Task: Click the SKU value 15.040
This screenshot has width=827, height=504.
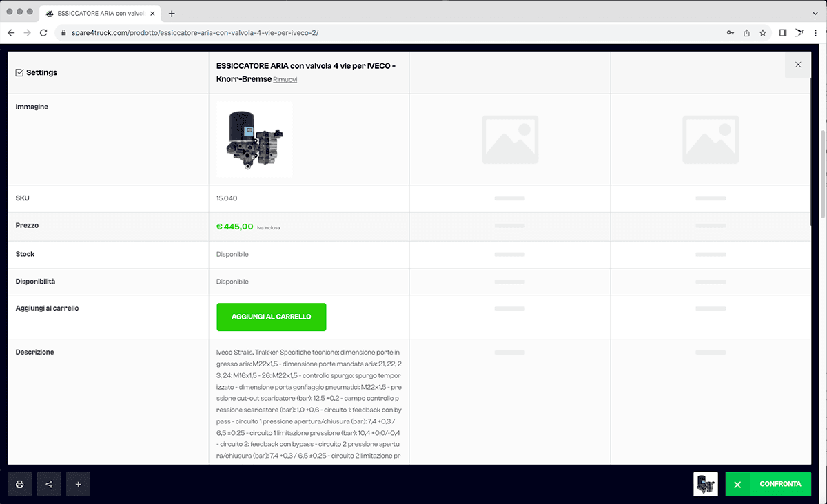Action: (227, 198)
